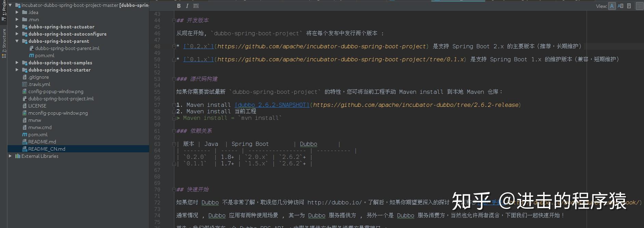Switch to preview-only view mode
Screen dimensions: 644x228
point(629,6)
